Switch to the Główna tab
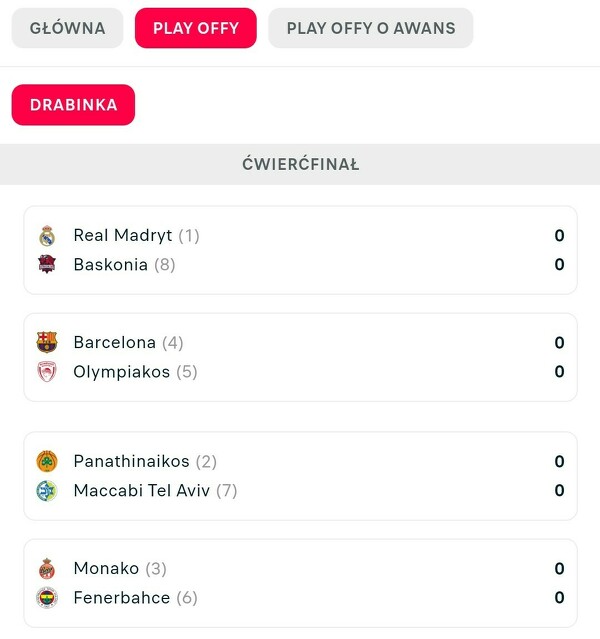 tap(67, 28)
